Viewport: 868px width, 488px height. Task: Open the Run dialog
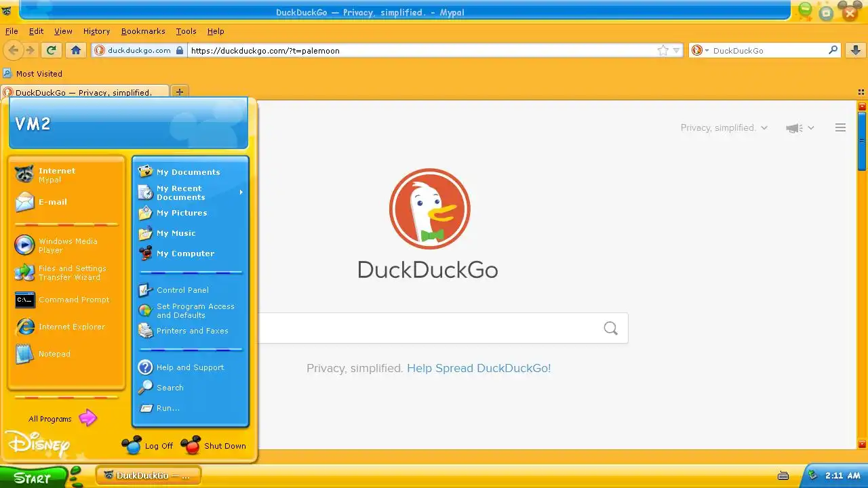tap(190, 408)
